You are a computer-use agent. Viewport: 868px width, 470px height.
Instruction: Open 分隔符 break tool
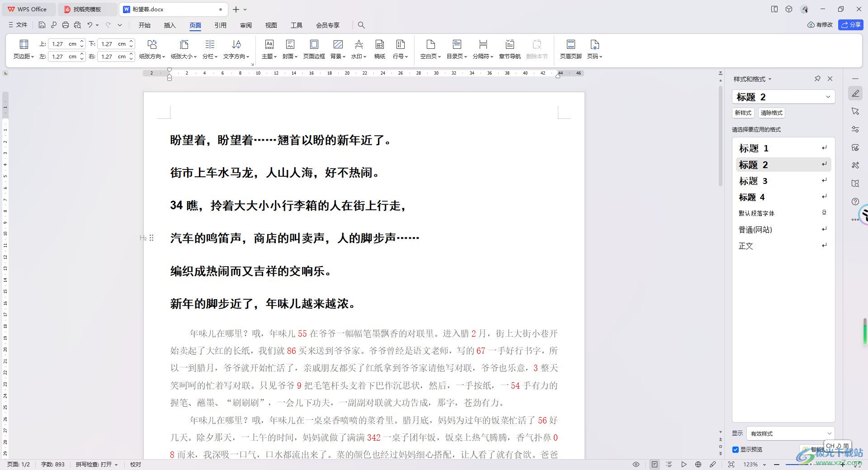(483, 49)
